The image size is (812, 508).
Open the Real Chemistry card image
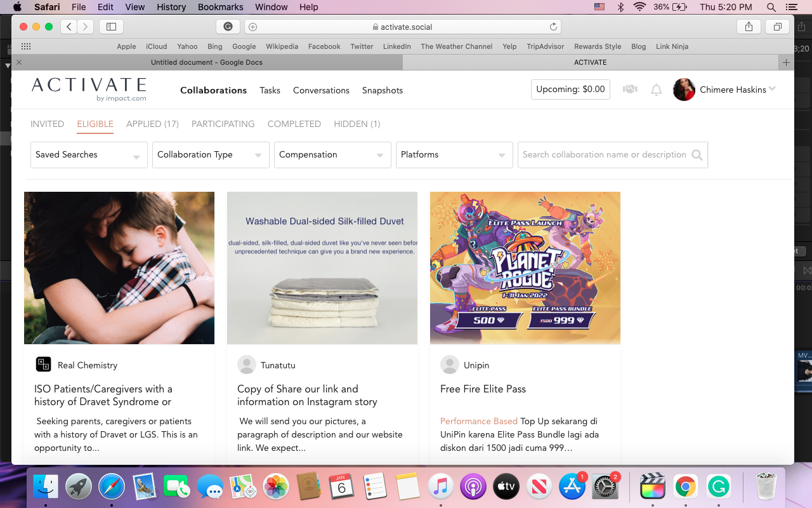(119, 268)
